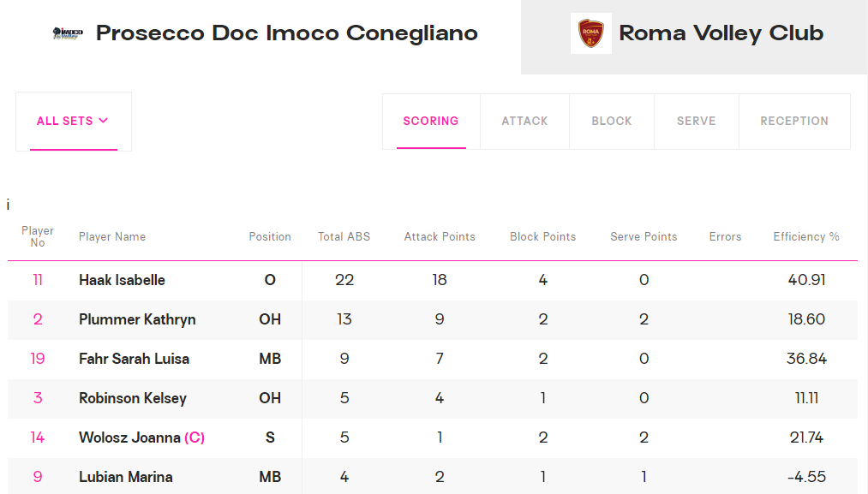Click the Imoco Volley team logo
The width and height of the screenshot is (868, 494).
68,33
